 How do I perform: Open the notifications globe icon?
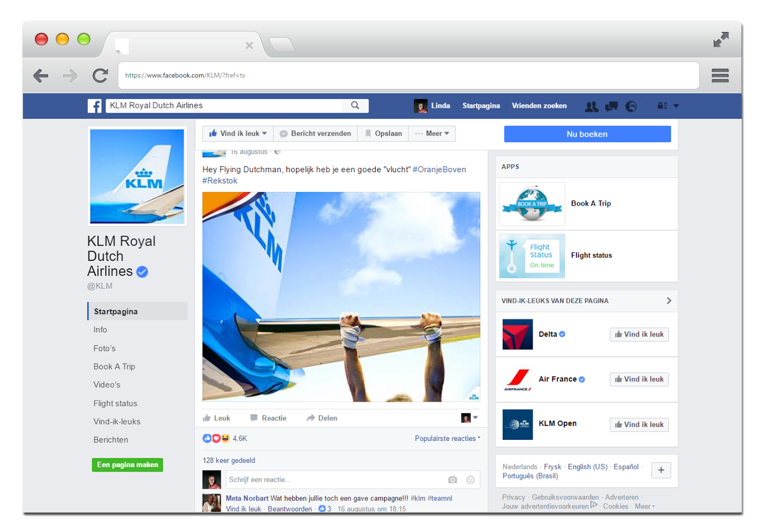631,106
